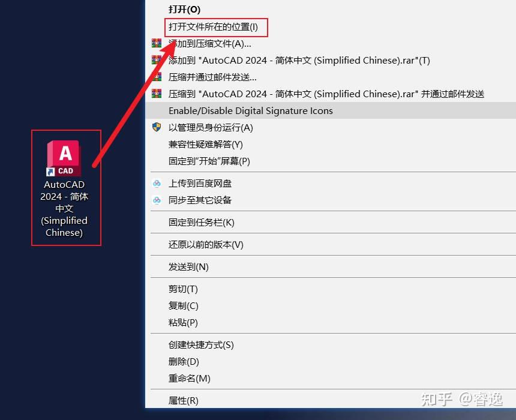Cut the file using 剪切
Screen dimensions: 516x420
click(x=183, y=289)
